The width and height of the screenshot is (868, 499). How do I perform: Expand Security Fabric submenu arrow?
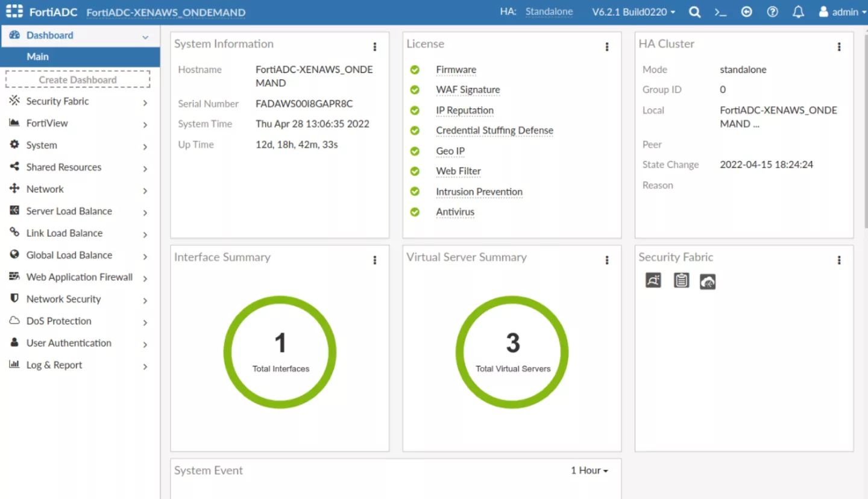(x=145, y=103)
